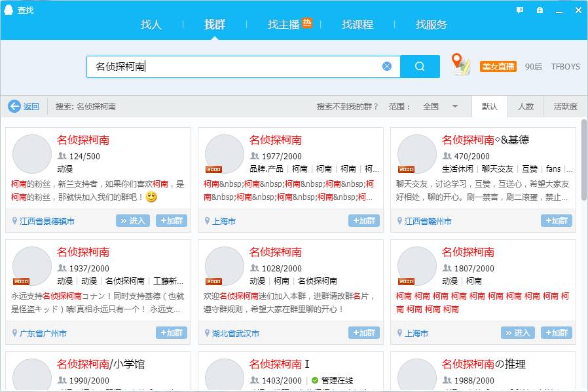Screen dimensions: 588x392
Task: Switch to 找群 tab
Action: (x=215, y=24)
